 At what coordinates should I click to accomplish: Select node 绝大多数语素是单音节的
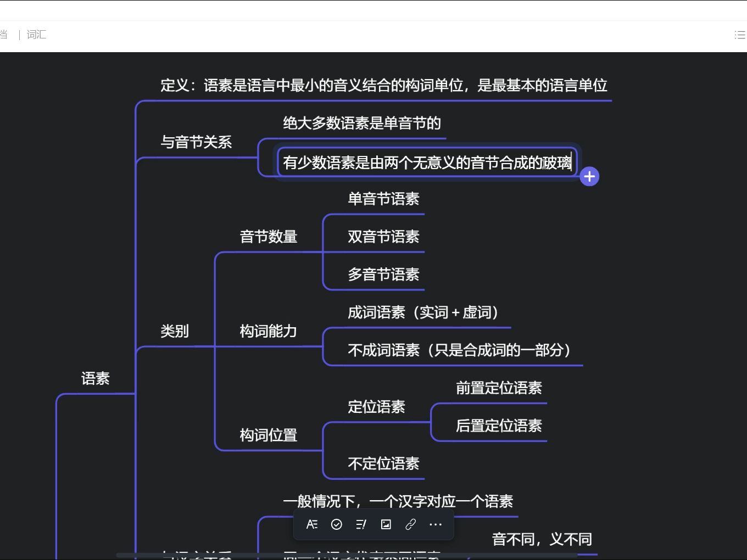(362, 123)
